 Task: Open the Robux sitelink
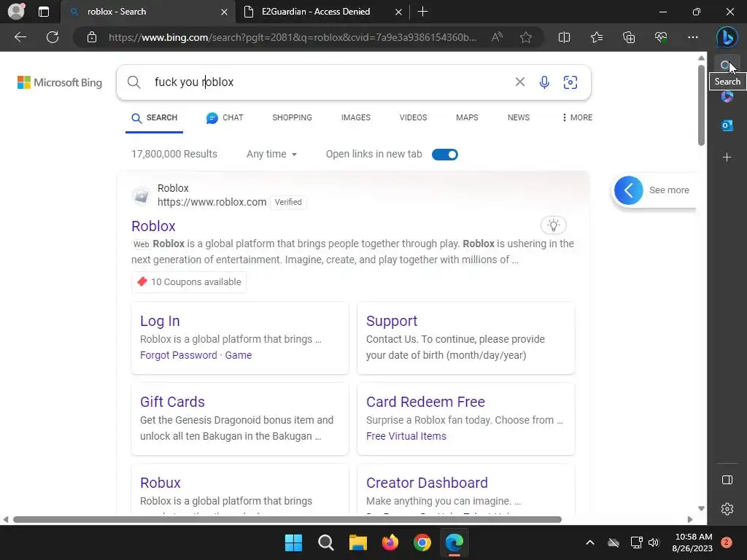pyautogui.click(x=160, y=483)
